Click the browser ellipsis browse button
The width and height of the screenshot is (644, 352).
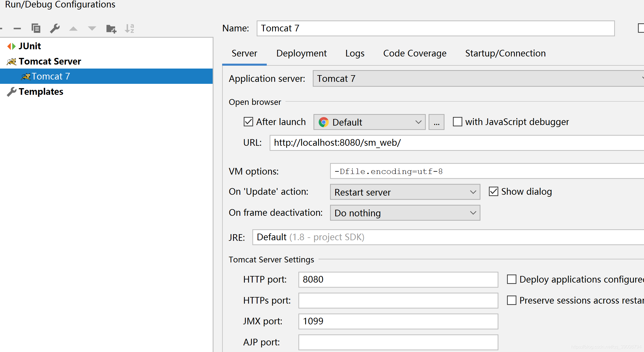tap(436, 122)
